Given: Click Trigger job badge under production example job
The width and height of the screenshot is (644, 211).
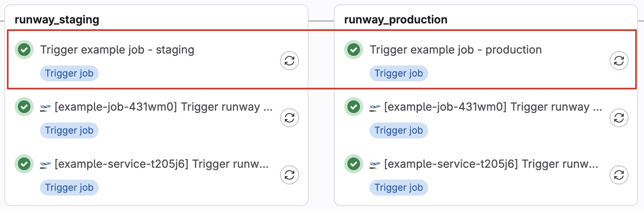Looking at the screenshot, I should 399,73.
